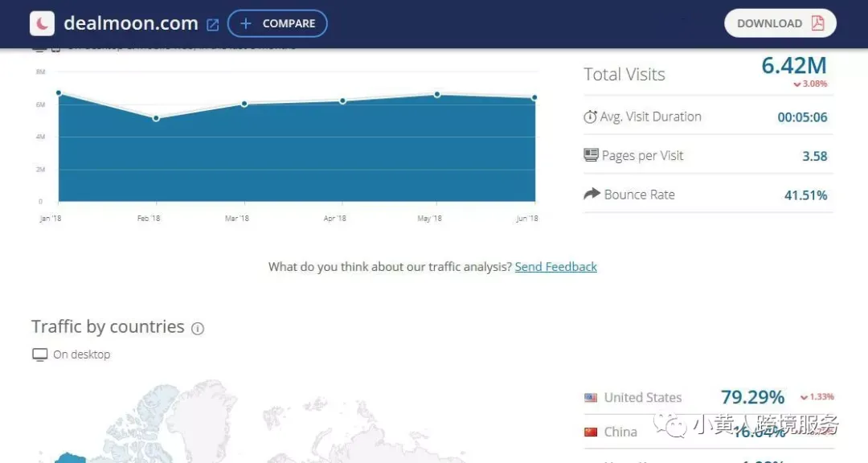Click the Mar '18 data point on chart
The width and height of the screenshot is (868, 463).
[x=244, y=104]
